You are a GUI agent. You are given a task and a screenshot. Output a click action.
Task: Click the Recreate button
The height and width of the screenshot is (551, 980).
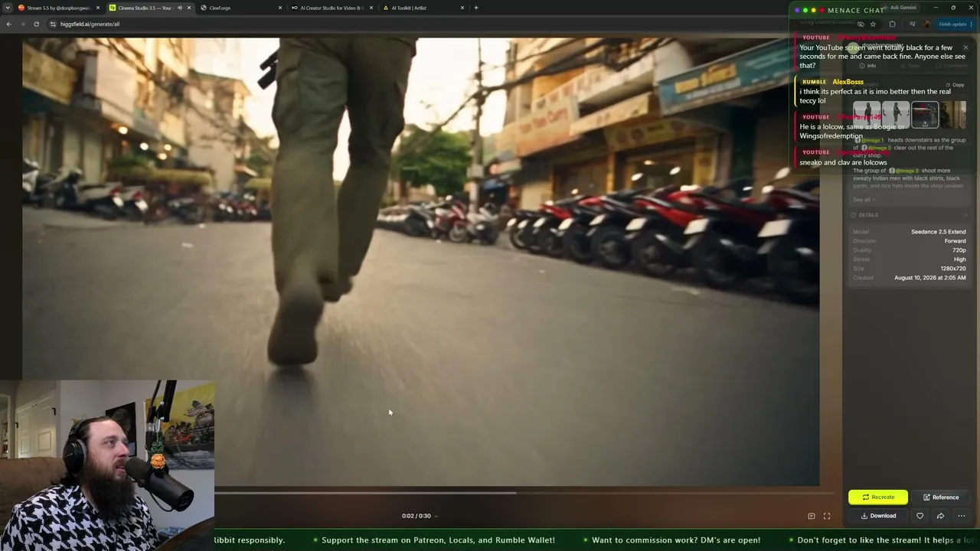click(878, 497)
